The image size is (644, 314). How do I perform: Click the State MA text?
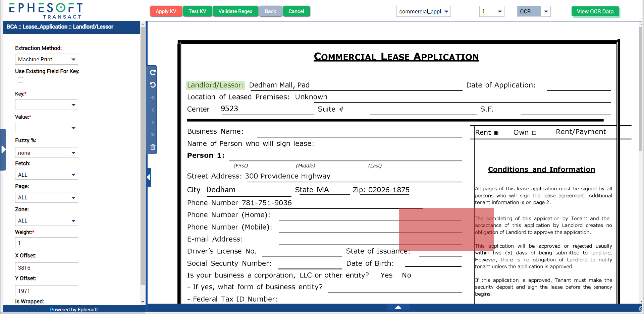click(x=312, y=190)
